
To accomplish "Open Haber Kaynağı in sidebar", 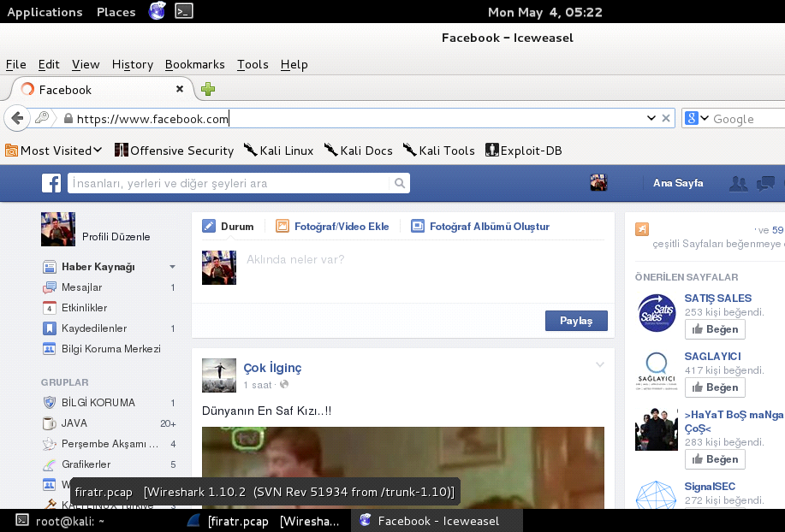I will pos(98,267).
